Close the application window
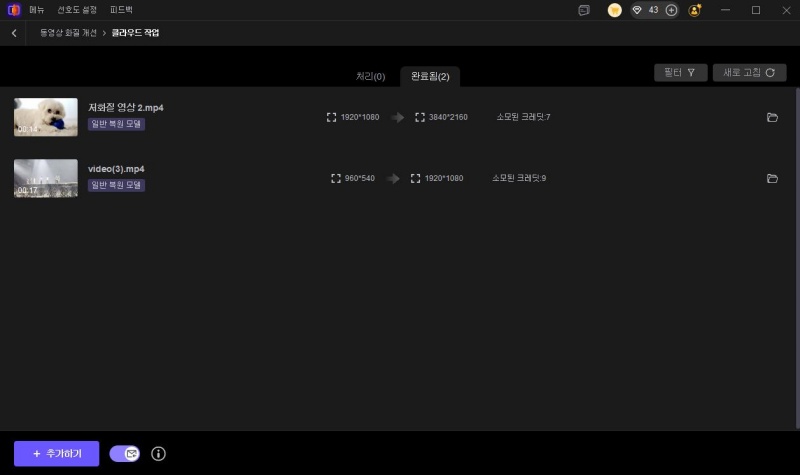 (x=786, y=10)
